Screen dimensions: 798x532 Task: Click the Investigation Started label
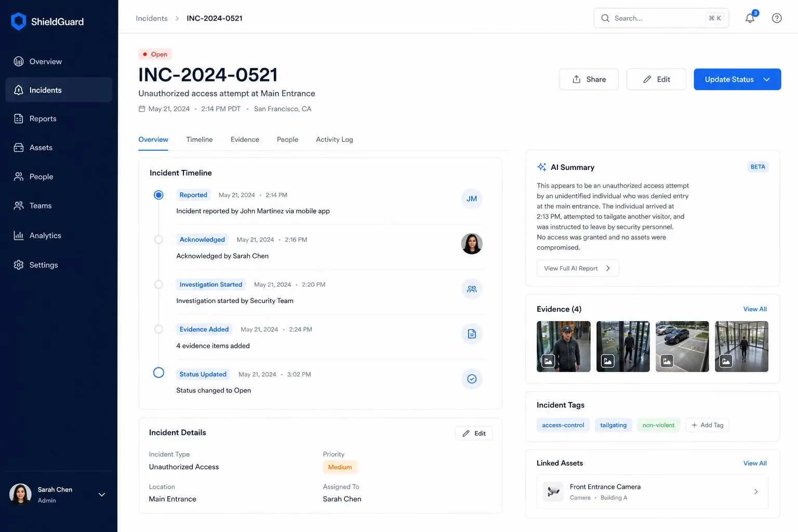tap(211, 284)
